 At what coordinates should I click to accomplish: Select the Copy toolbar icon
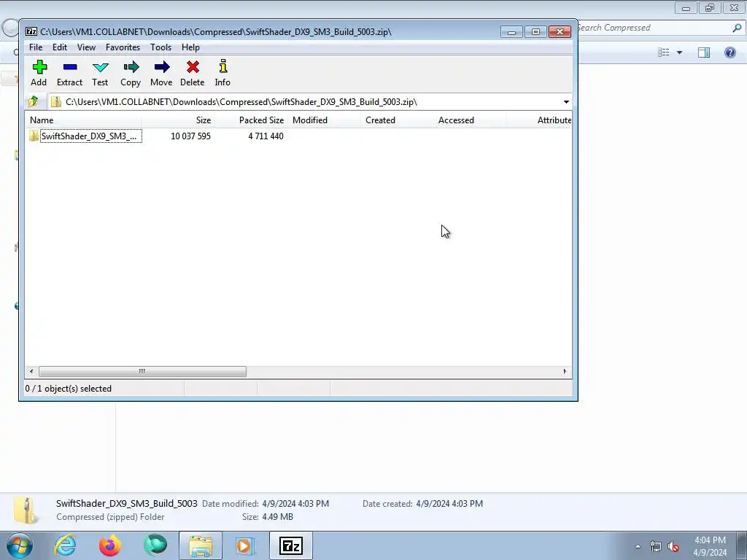[131, 67]
